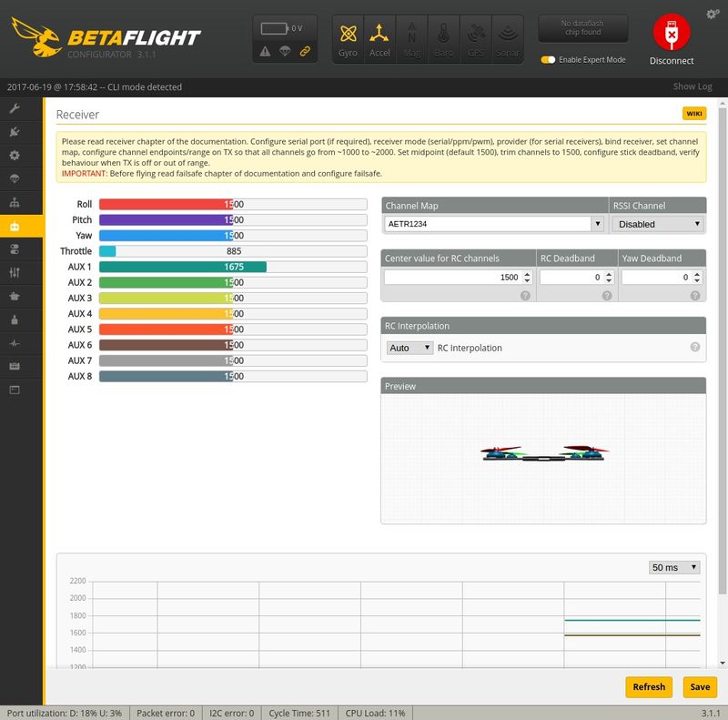Click the battery voltage indicator
The width and height of the screenshot is (728, 720).
pyautogui.click(x=281, y=28)
